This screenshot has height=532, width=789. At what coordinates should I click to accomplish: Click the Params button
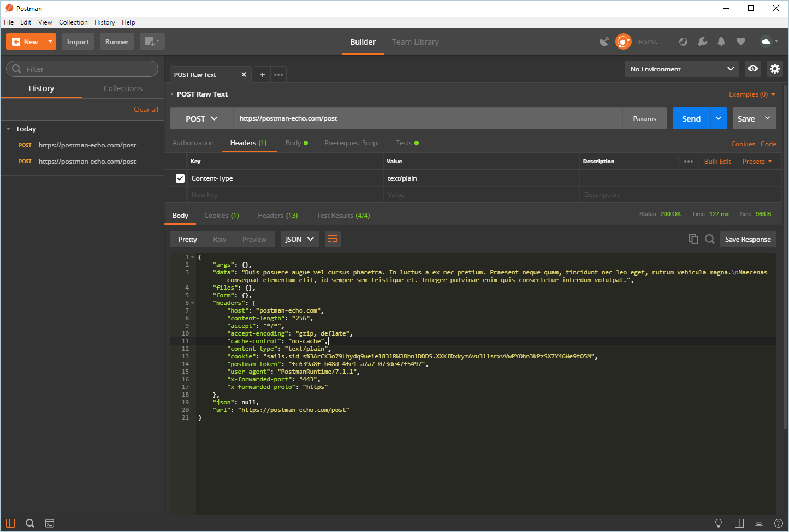point(645,118)
